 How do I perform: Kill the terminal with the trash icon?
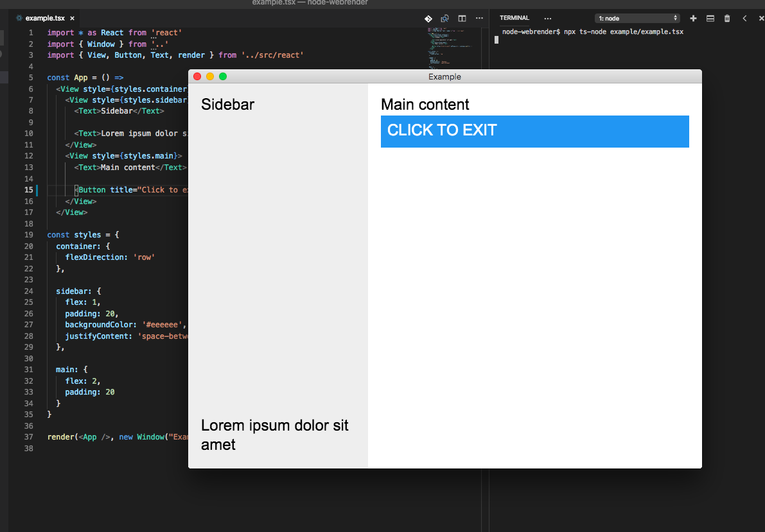[x=727, y=18]
